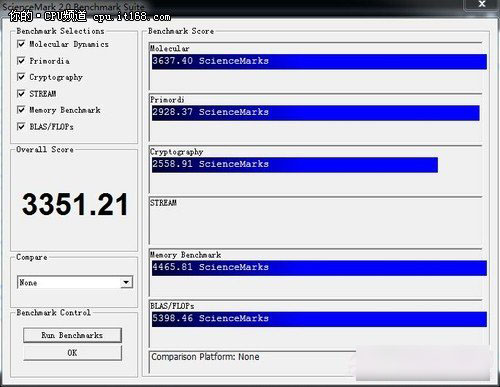Viewport: 500px width, 387px height.
Task: Click the Run Benchmarks button
Action: point(72,335)
